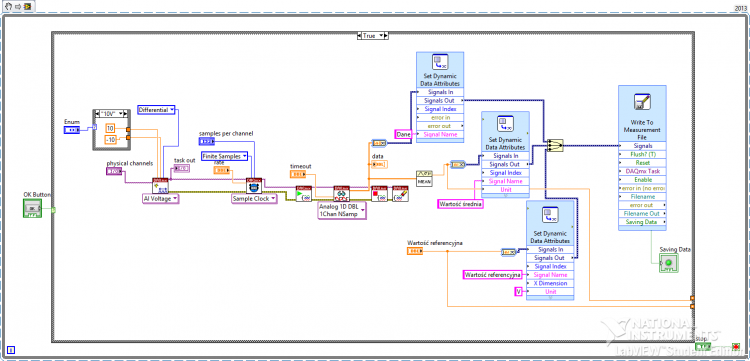Image resolution: width=750 pixels, height=361 pixels.
Task: Click the DAQmx Task input row
Action: pos(642,171)
